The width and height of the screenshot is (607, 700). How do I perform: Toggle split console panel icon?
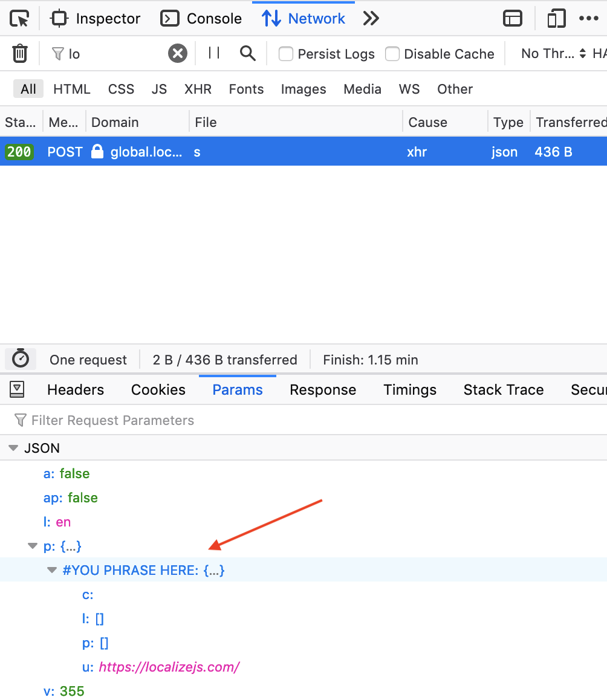[x=513, y=19]
